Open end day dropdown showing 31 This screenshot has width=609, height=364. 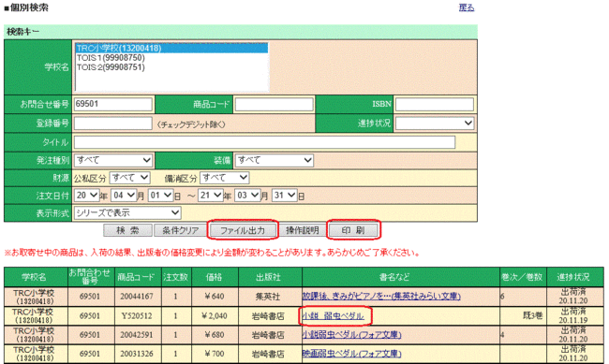point(284,196)
